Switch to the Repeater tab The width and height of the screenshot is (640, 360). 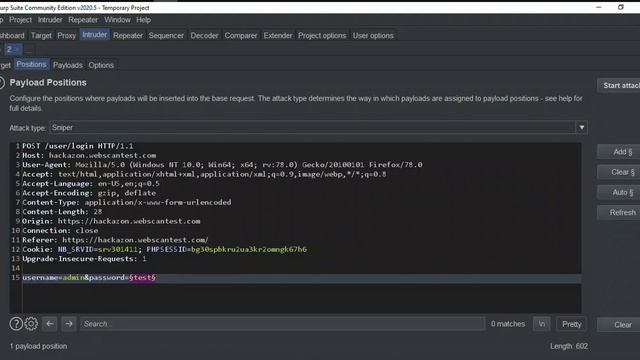click(x=128, y=36)
